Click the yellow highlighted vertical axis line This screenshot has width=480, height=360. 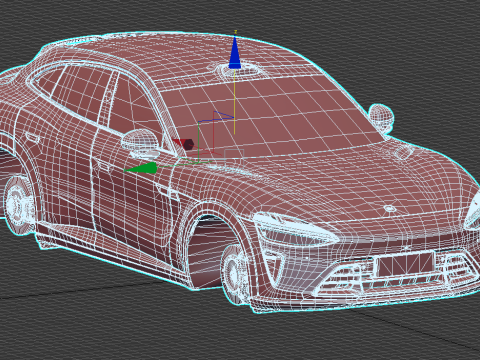coord(235,101)
